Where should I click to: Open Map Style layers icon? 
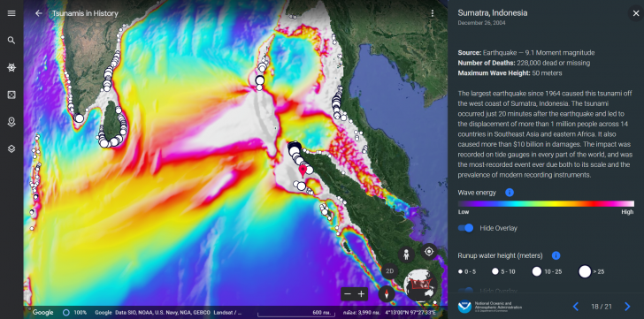pyautogui.click(x=11, y=148)
